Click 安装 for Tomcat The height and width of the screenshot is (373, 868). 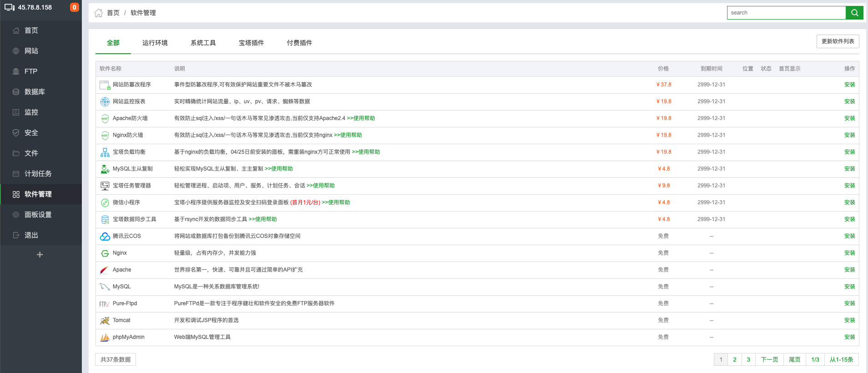(849, 320)
